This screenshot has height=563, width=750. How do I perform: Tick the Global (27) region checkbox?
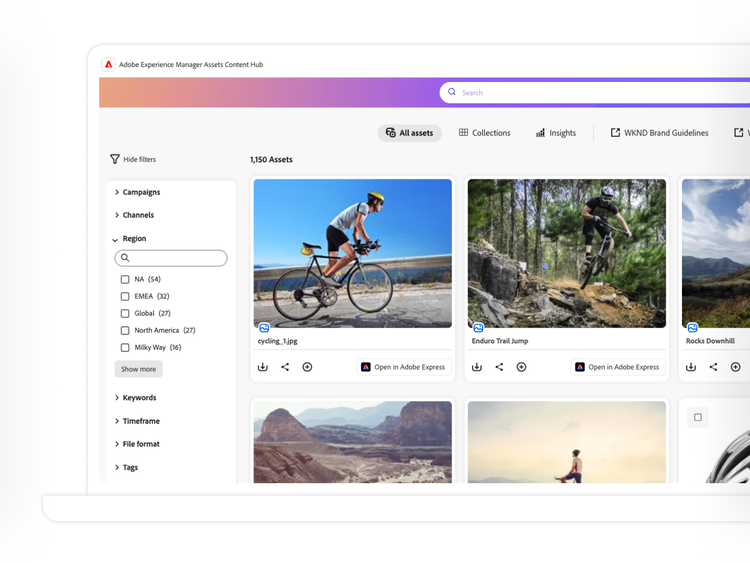tap(125, 313)
